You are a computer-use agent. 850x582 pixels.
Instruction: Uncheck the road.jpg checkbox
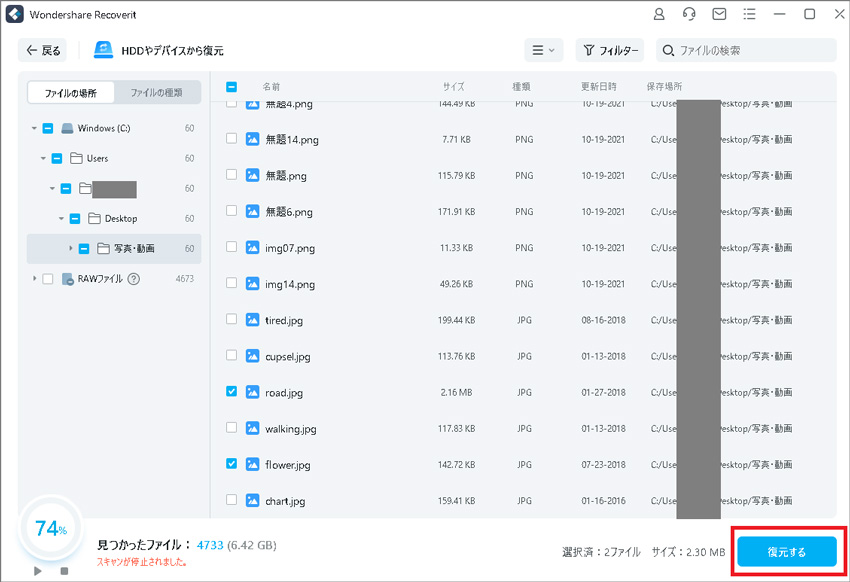(x=231, y=391)
